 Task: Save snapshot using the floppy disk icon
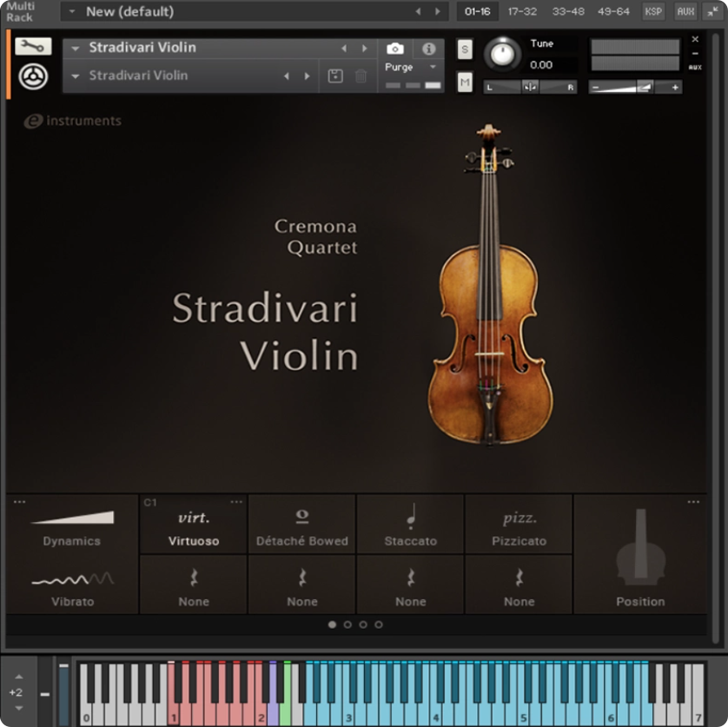(335, 76)
